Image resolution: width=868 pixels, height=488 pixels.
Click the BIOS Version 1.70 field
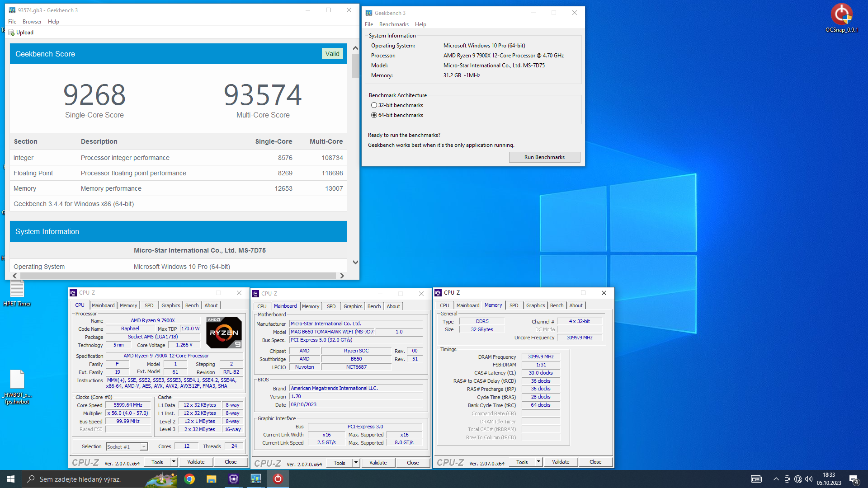click(356, 397)
